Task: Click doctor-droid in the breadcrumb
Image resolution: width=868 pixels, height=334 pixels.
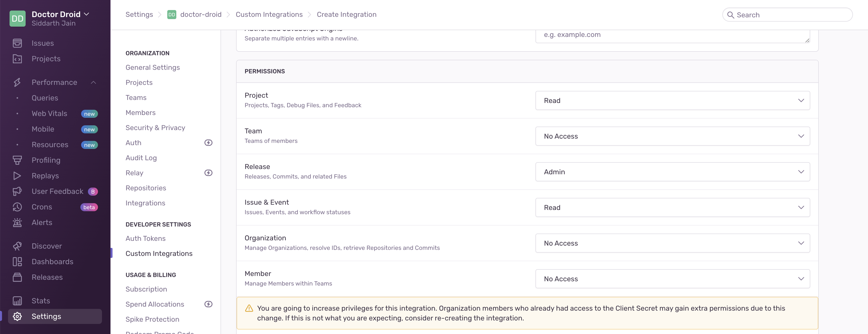Action: pyautogui.click(x=201, y=15)
